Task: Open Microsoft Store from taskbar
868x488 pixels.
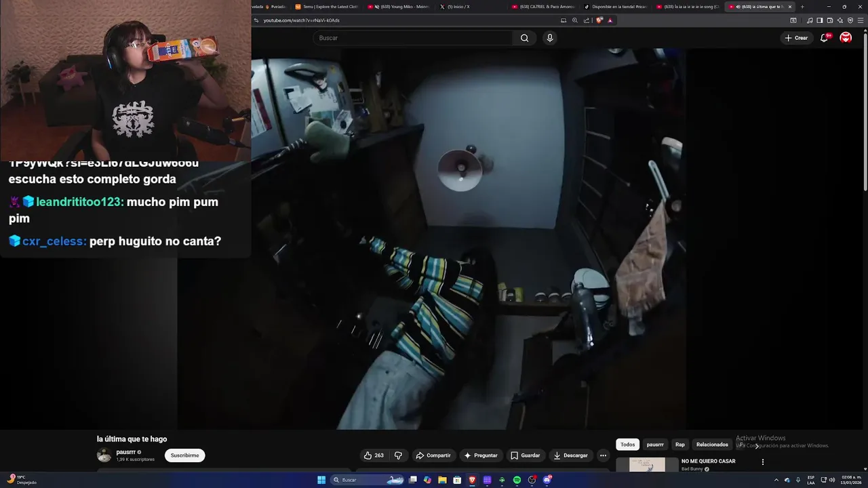Action: [x=457, y=480]
